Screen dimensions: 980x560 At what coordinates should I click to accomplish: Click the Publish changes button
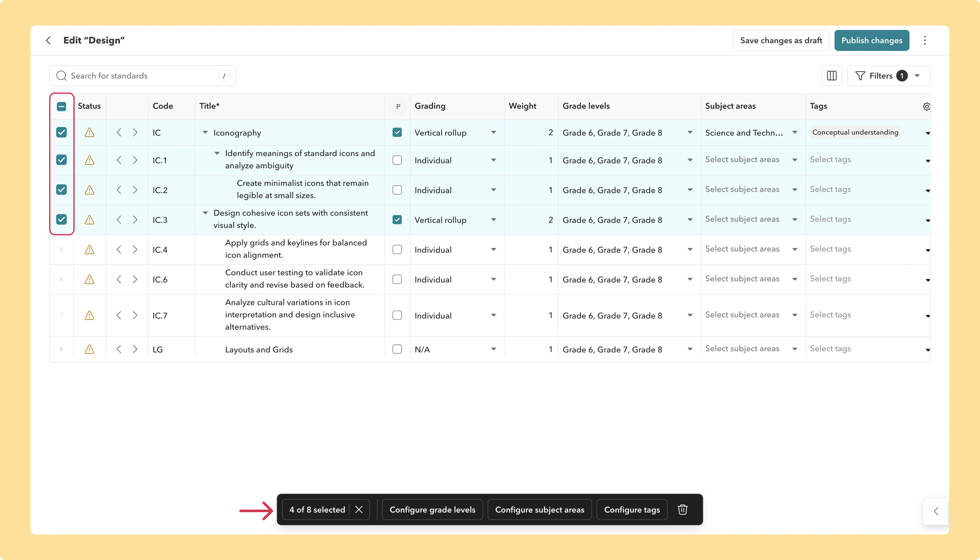[x=872, y=40]
